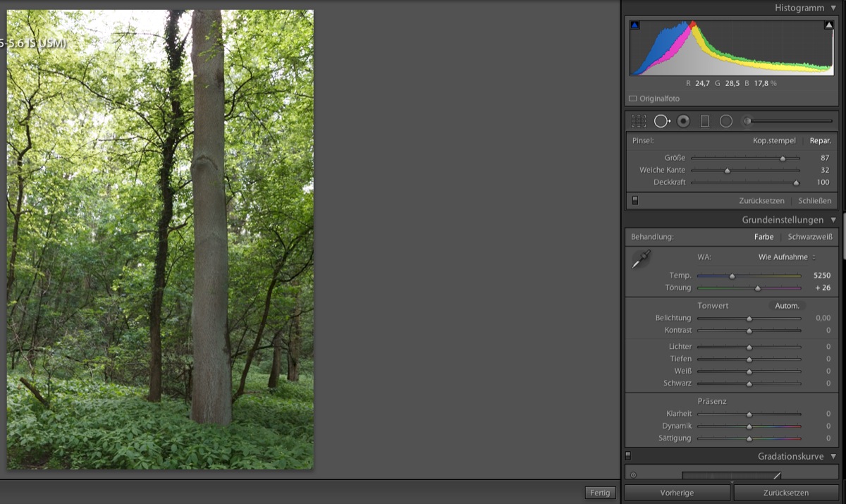Toggle the spot removal panel on/off switch
Viewport: 846px width, 504px height.
pos(635,201)
